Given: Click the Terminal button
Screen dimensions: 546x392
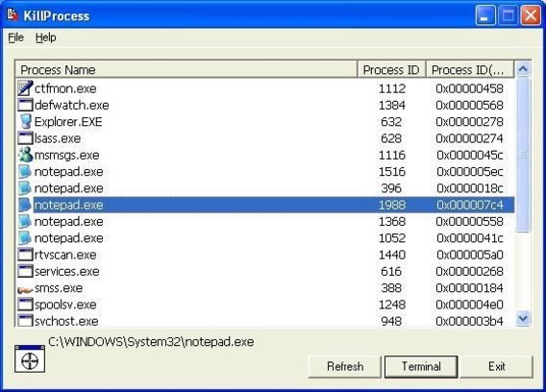Looking at the screenshot, I should coord(421,367).
